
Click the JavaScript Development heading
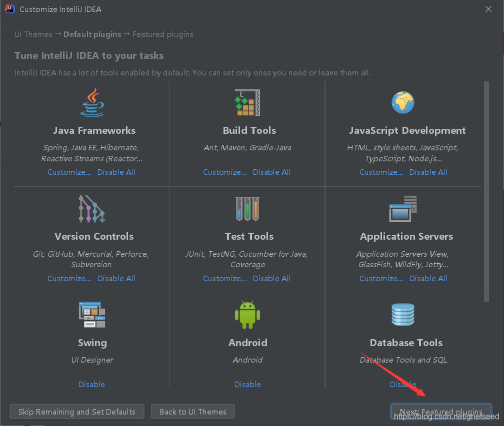click(x=407, y=131)
